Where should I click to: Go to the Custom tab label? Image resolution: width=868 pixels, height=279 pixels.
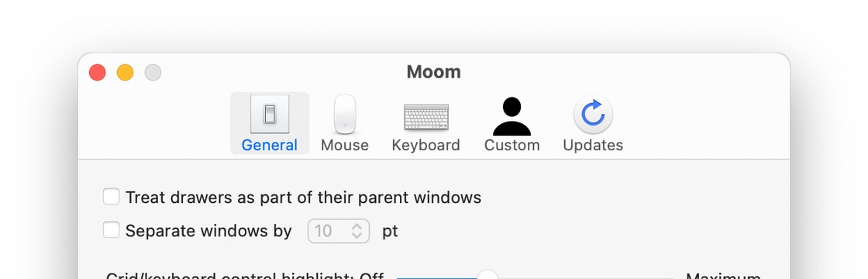tap(512, 145)
